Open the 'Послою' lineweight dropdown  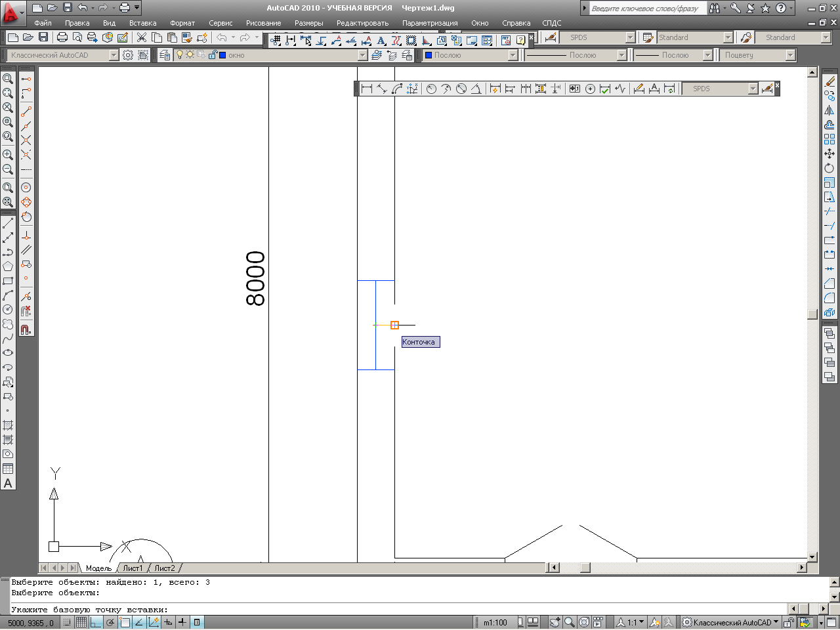click(708, 55)
